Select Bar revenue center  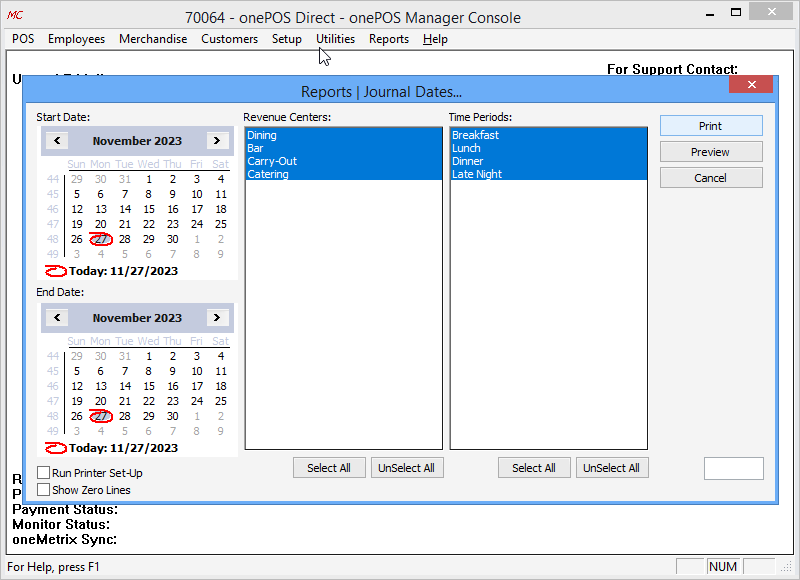coord(343,148)
